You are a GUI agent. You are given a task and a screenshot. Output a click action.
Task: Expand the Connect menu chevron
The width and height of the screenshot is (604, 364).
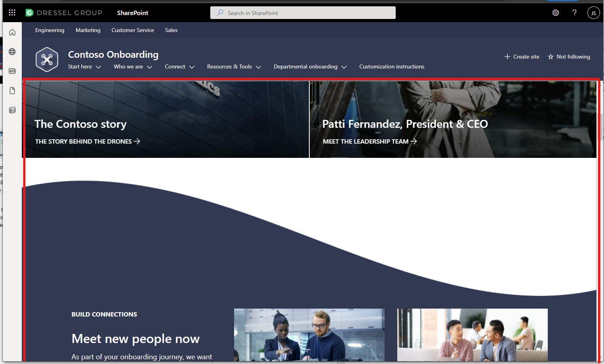click(192, 67)
